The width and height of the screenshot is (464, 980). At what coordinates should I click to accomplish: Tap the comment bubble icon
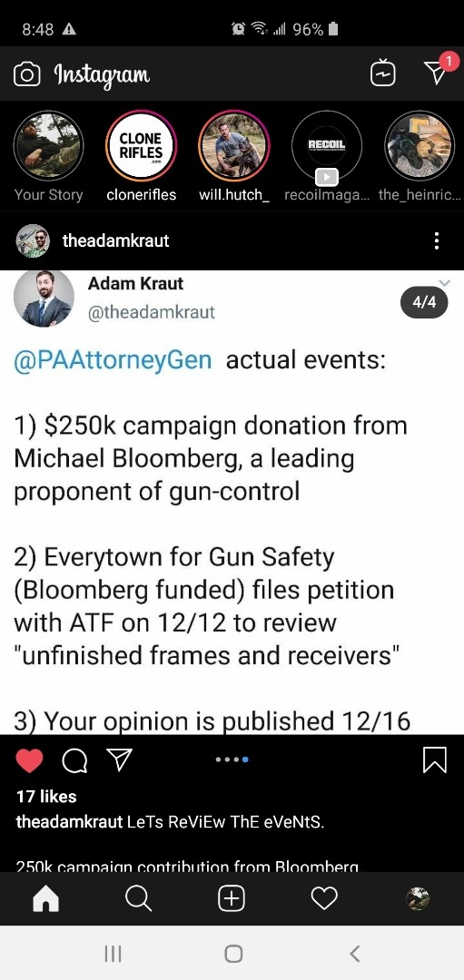pyautogui.click(x=75, y=760)
